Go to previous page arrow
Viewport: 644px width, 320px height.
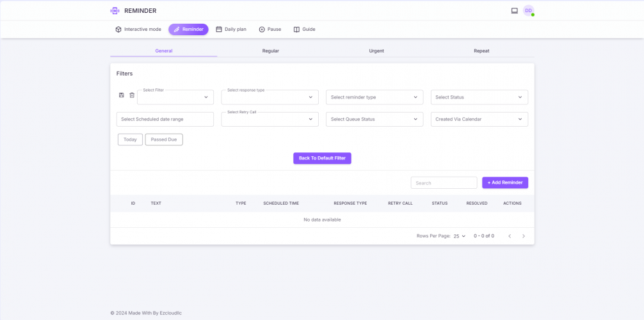[x=510, y=236]
